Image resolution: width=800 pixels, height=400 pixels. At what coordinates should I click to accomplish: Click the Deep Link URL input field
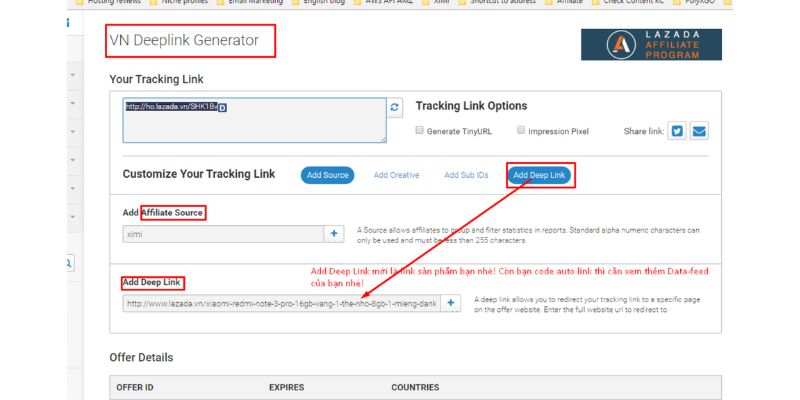coord(280,302)
